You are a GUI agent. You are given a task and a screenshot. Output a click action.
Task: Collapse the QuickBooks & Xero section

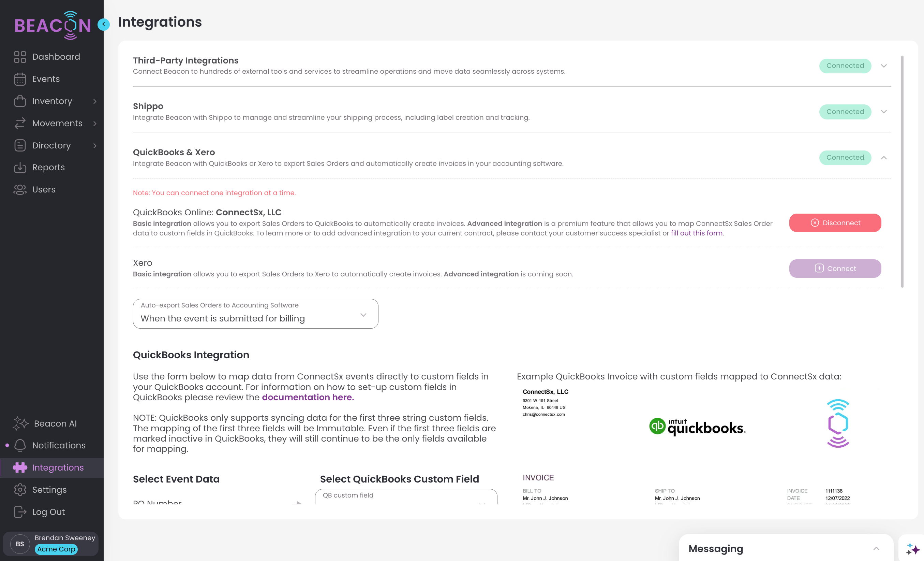coord(883,158)
